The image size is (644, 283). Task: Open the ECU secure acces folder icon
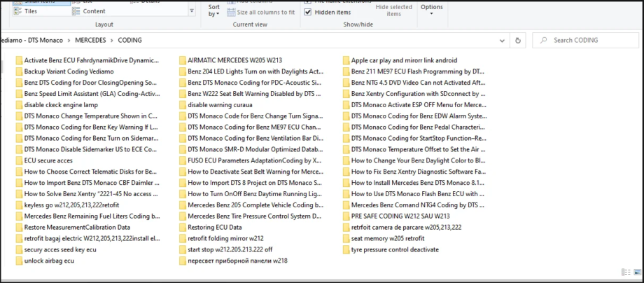tap(19, 160)
